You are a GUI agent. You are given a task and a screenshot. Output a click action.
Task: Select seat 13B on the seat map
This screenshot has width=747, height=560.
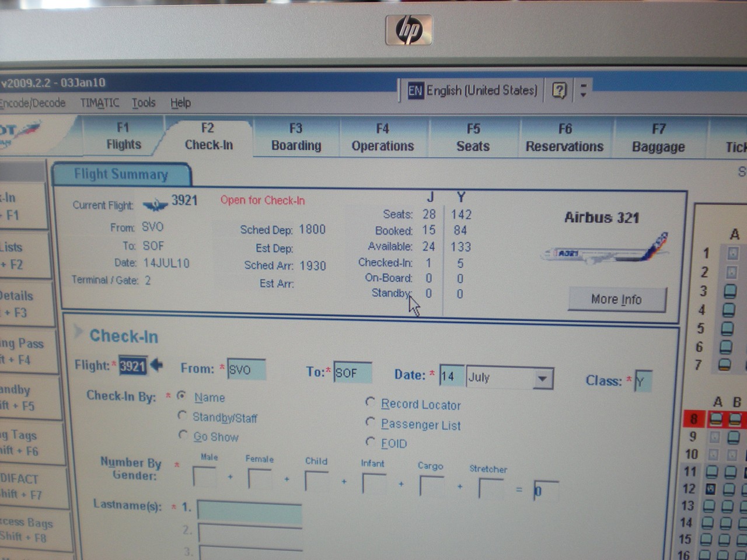(x=728, y=506)
